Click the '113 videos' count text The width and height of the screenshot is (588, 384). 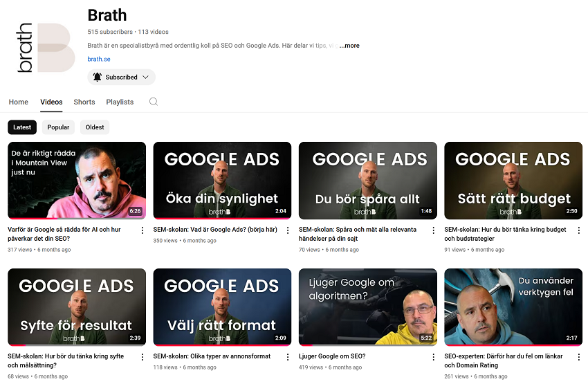pos(153,32)
